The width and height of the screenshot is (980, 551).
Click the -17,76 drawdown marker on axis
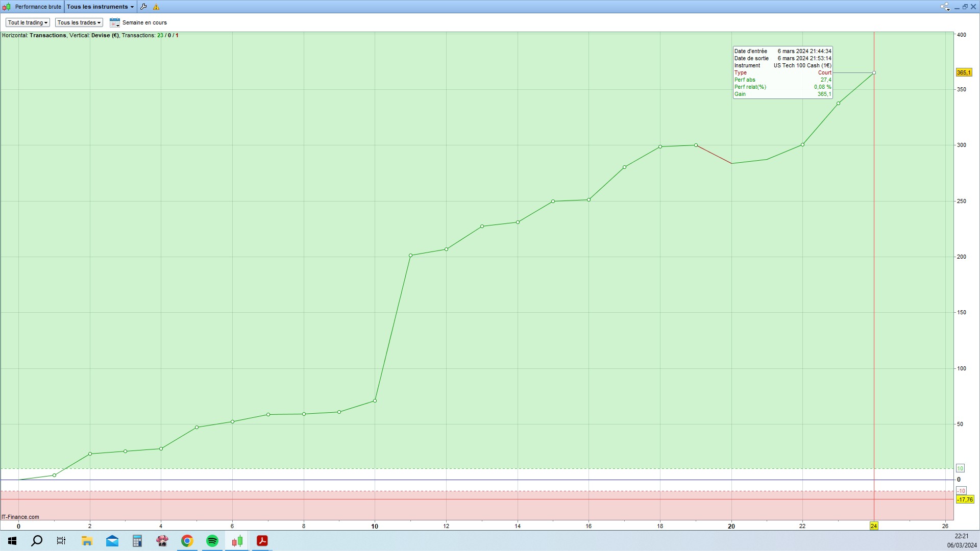[x=965, y=499]
